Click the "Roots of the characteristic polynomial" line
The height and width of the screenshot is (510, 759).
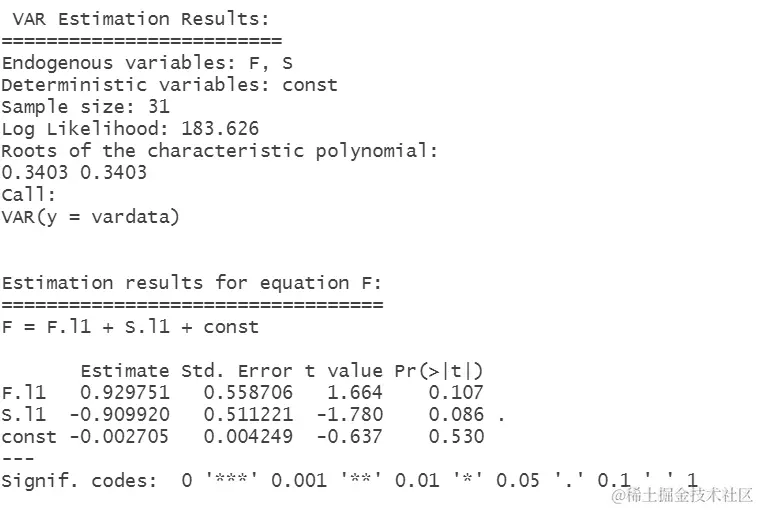[220, 151]
